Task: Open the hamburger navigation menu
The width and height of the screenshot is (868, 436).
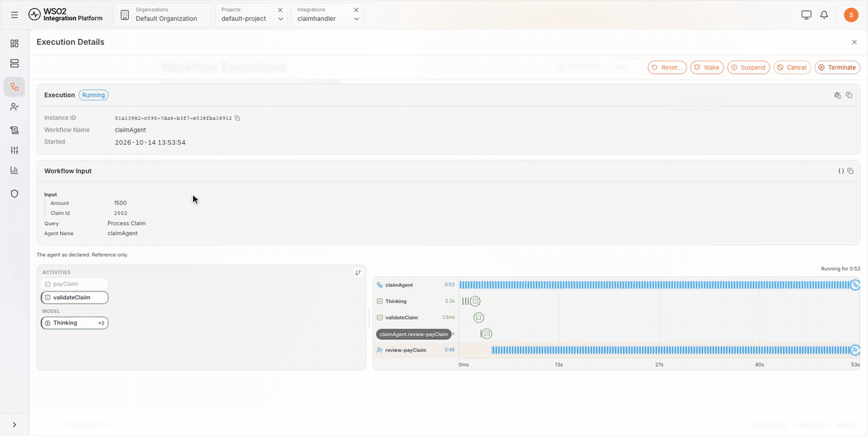Action: 14,14
